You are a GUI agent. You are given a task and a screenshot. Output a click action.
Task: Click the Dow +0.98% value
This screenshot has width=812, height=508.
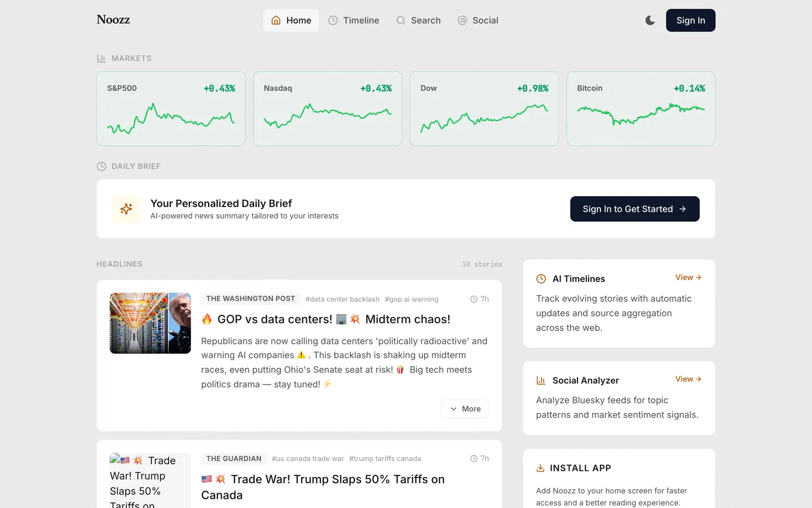point(533,88)
